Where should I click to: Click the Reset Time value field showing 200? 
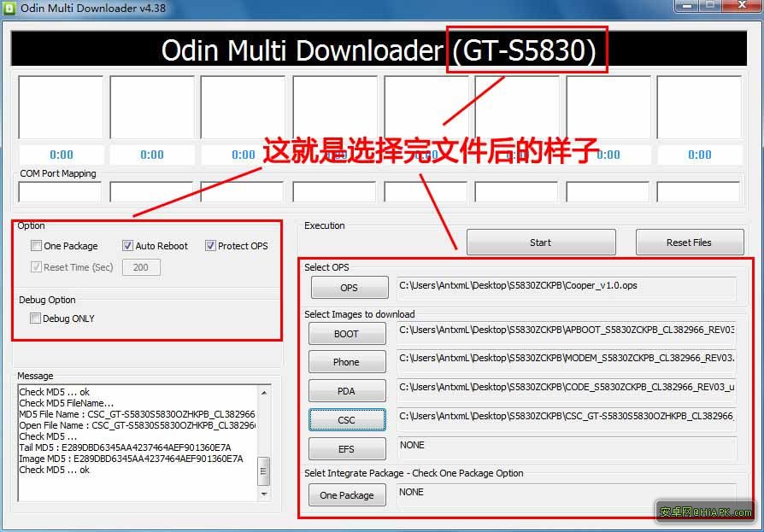[141, 267]
